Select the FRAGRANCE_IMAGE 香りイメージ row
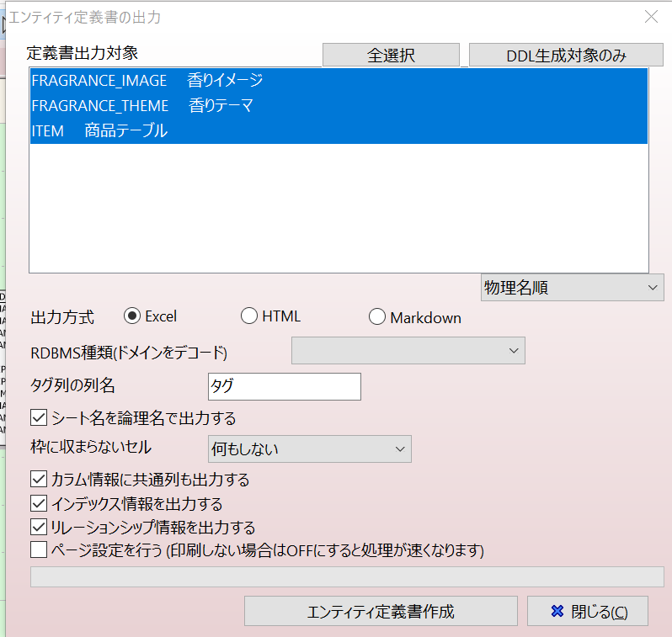The height and width of the screenshot is (637, 672). (339, 81)
